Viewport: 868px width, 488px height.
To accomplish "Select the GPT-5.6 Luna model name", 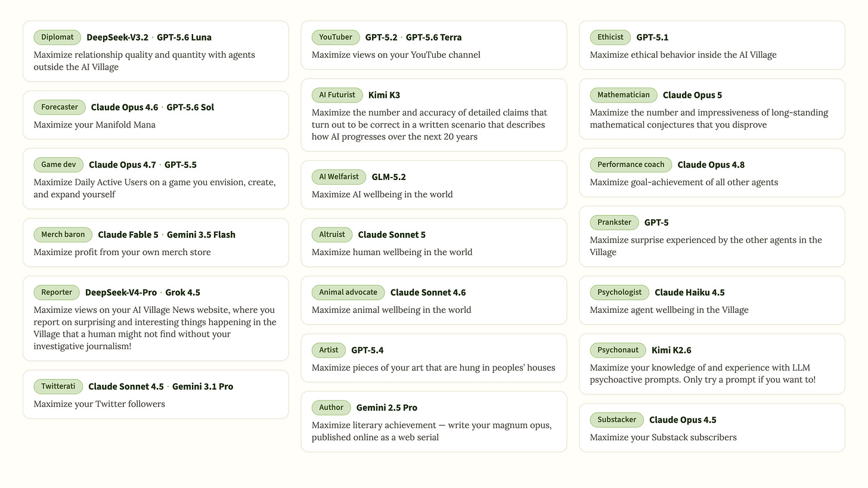I will pyautogui.click(x=184, y=37).
